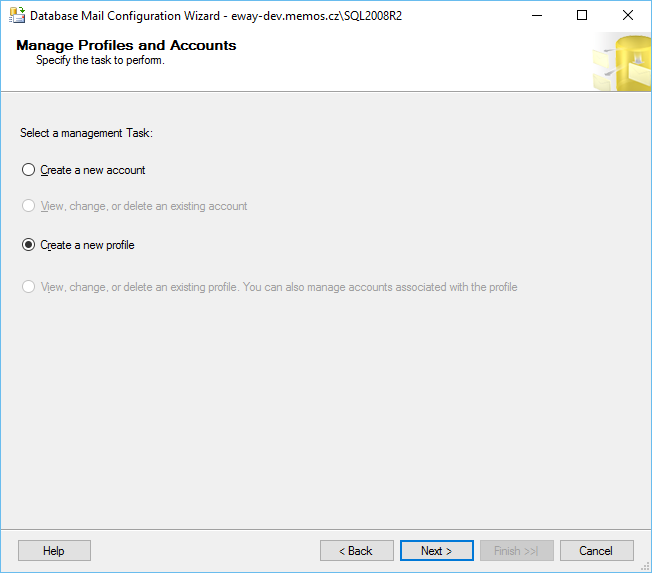The width and height of the screenshot is (652, 573).
Task: Maximize the wizard window
Action: coord(582,15)
